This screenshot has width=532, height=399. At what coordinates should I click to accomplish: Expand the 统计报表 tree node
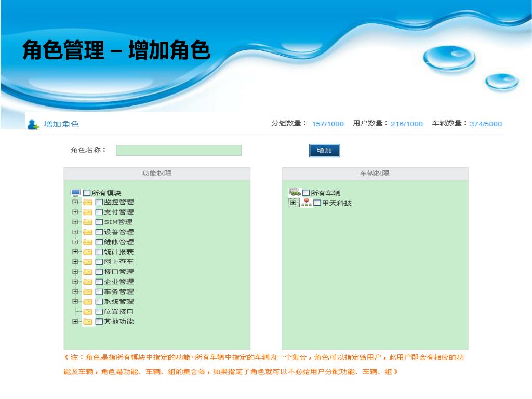[x=75, y=252]
